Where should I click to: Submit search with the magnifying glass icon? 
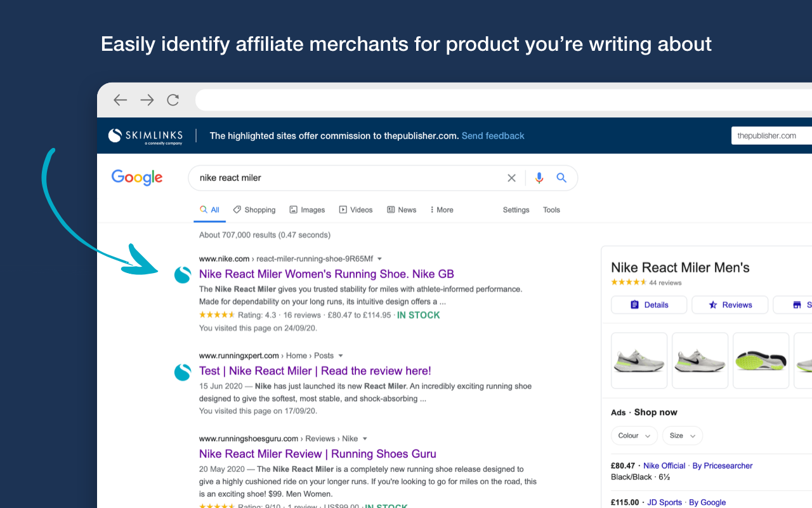[x=561, y=178]
